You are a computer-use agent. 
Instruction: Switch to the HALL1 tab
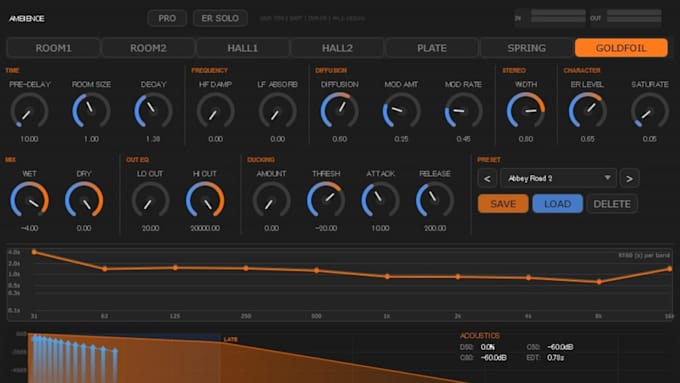point(243,48)
